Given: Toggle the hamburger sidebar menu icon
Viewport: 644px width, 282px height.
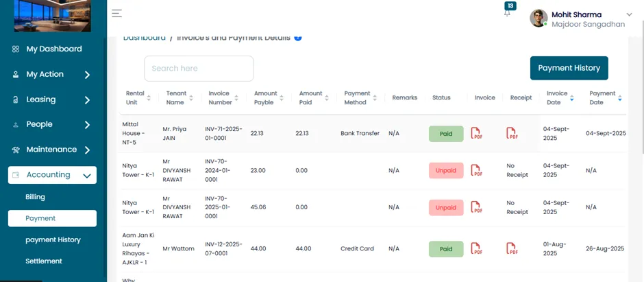Looking at the screenshot, I should click(x=116, y=13).
